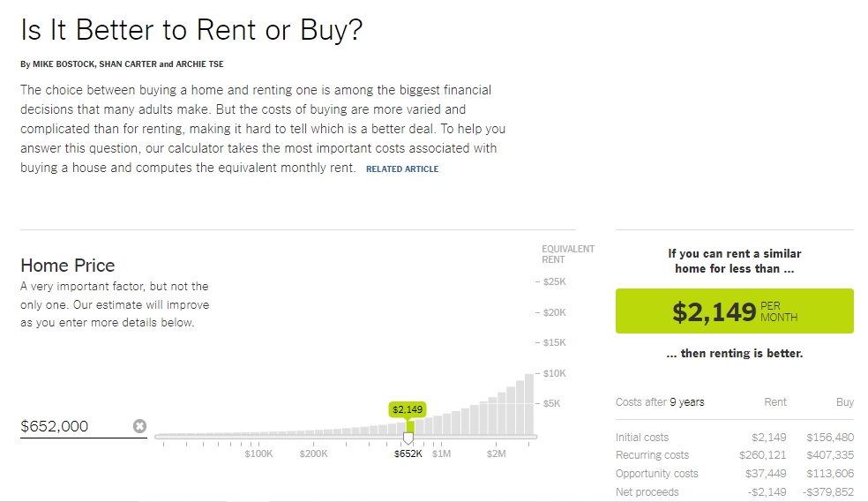
Task: Click the home price slider handle
Action: (x=408, y=437)
